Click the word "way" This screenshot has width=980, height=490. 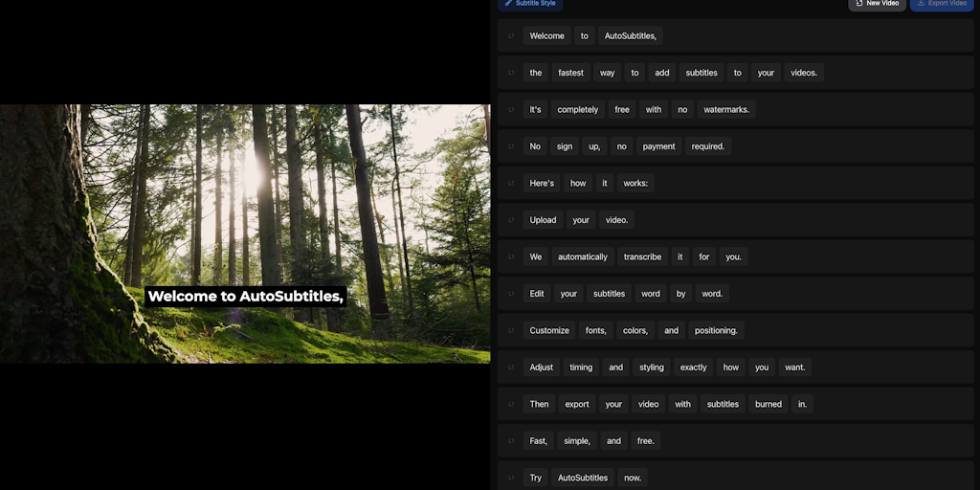click(x=607, y=73)
